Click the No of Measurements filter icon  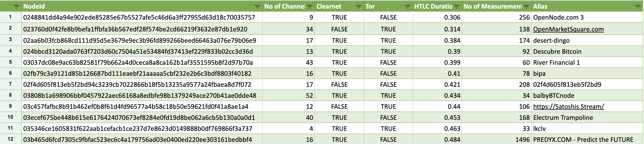[x=526, y=7]
